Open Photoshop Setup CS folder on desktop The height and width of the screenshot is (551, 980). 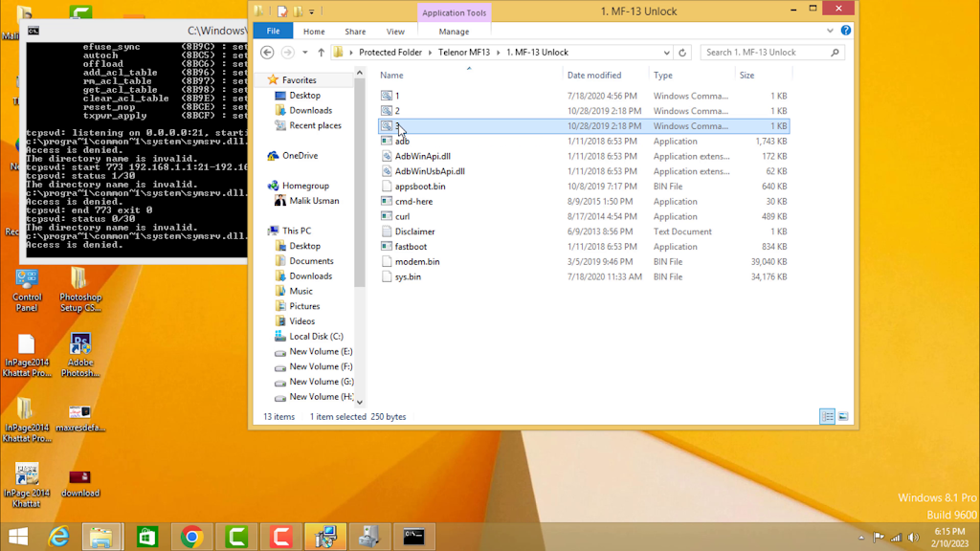(x=80, y=291)
